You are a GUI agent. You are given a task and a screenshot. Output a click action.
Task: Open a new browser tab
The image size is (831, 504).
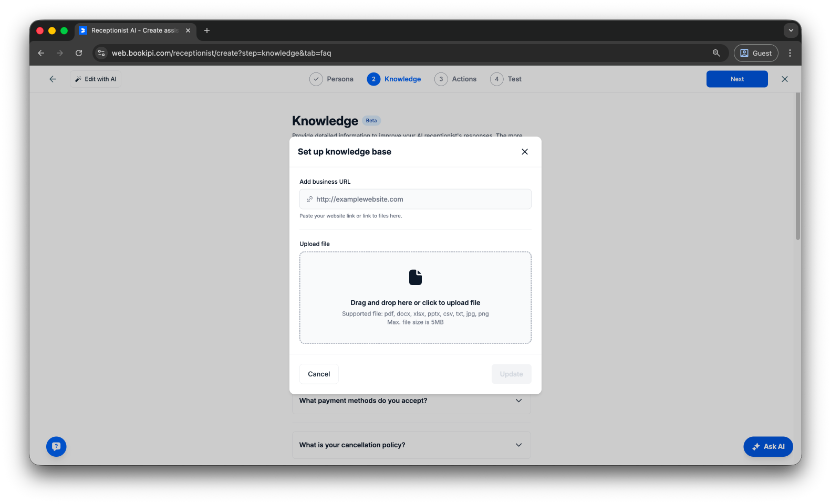[207, 30]
